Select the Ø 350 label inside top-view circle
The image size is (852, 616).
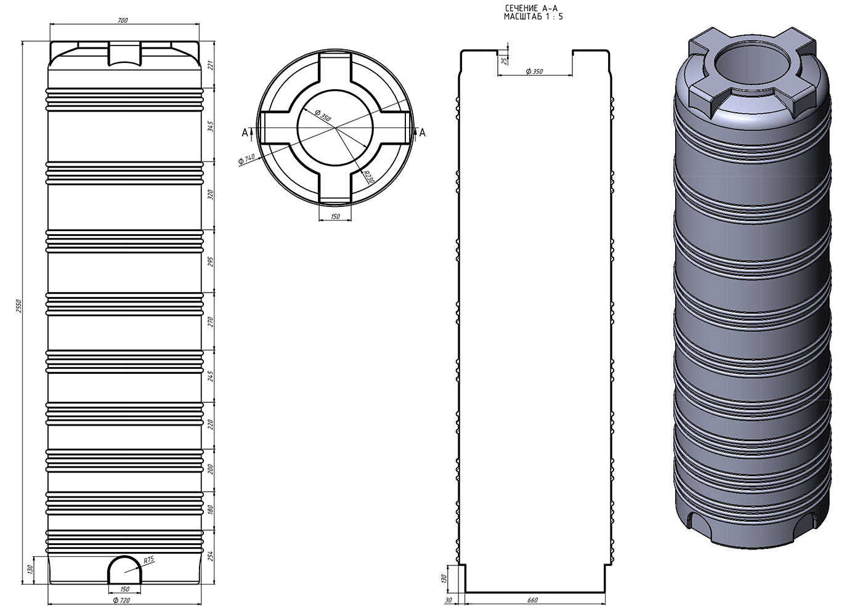point(323,115)
